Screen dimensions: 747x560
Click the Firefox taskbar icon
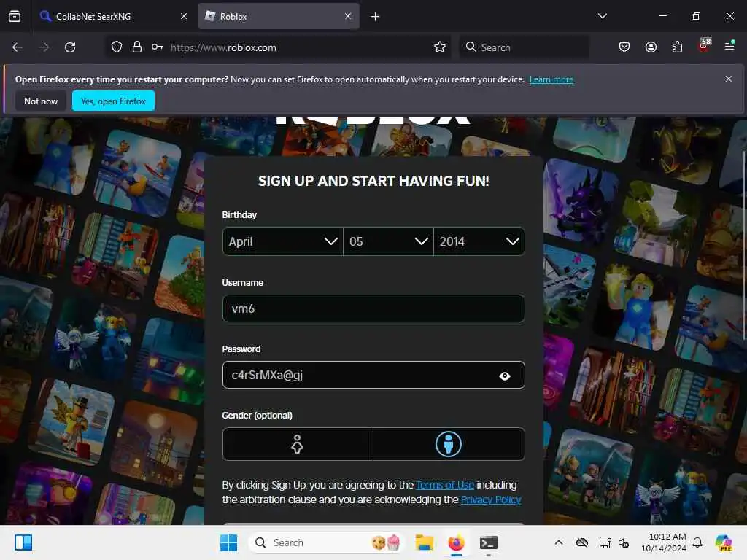(x=457, y=542)
